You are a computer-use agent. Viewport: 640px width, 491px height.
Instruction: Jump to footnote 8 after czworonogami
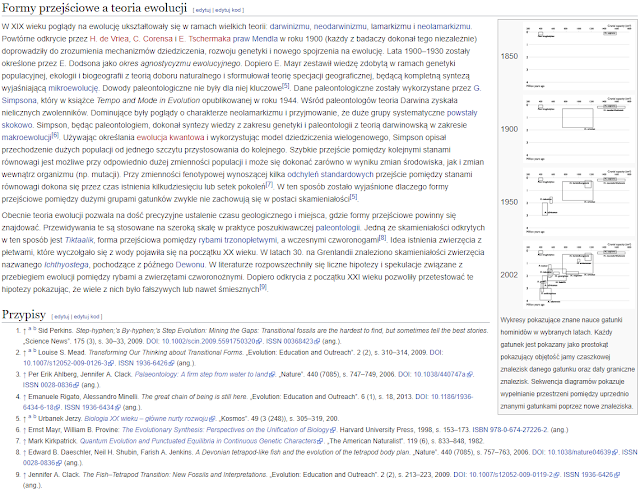point(382,238)
